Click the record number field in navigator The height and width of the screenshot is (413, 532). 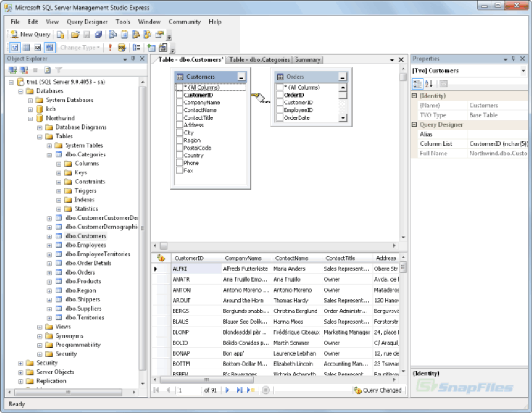[x=188, y=390]
